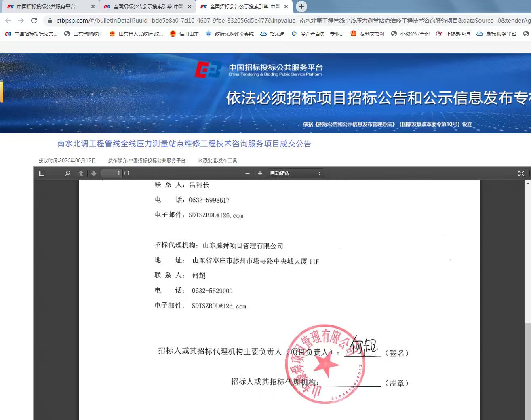Click the 来源渠道:发布工具 text
Screen dimensions: 531x420
(x=217, y=160)
